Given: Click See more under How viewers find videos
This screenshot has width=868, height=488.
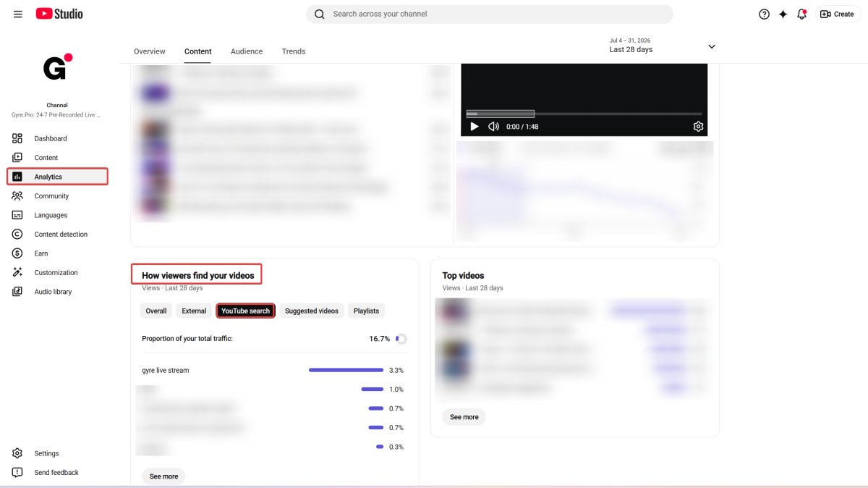Looking at the screenshot, I should 163,476.
